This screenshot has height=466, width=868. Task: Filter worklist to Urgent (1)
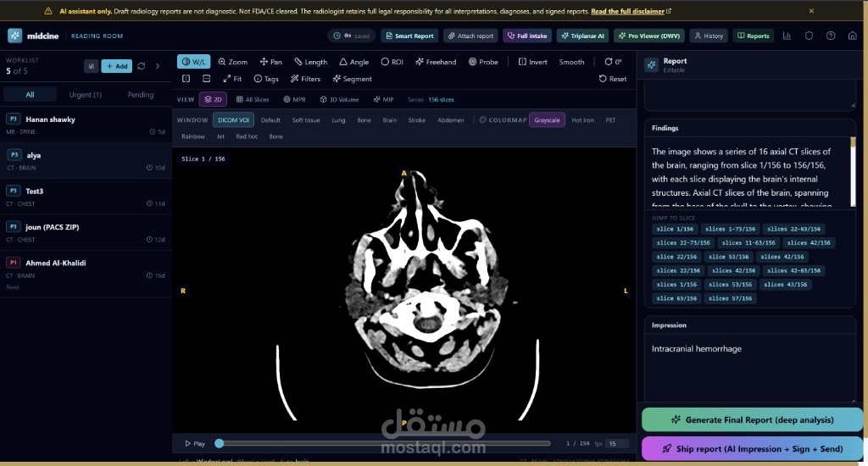tap(86, 95)
